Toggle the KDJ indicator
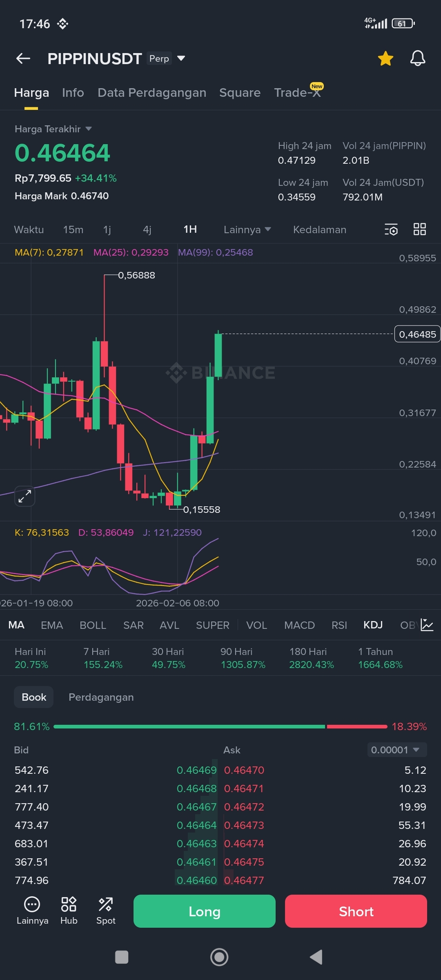441x980 pixels. 373,625
